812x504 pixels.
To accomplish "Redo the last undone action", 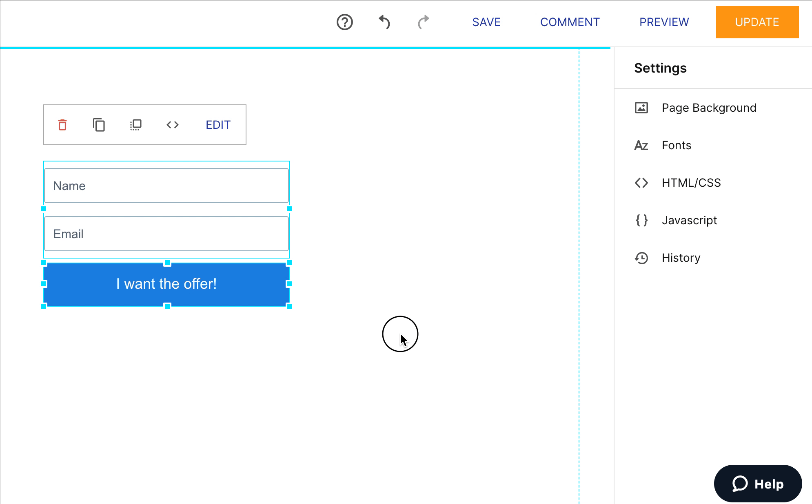I will click(424, 22).
